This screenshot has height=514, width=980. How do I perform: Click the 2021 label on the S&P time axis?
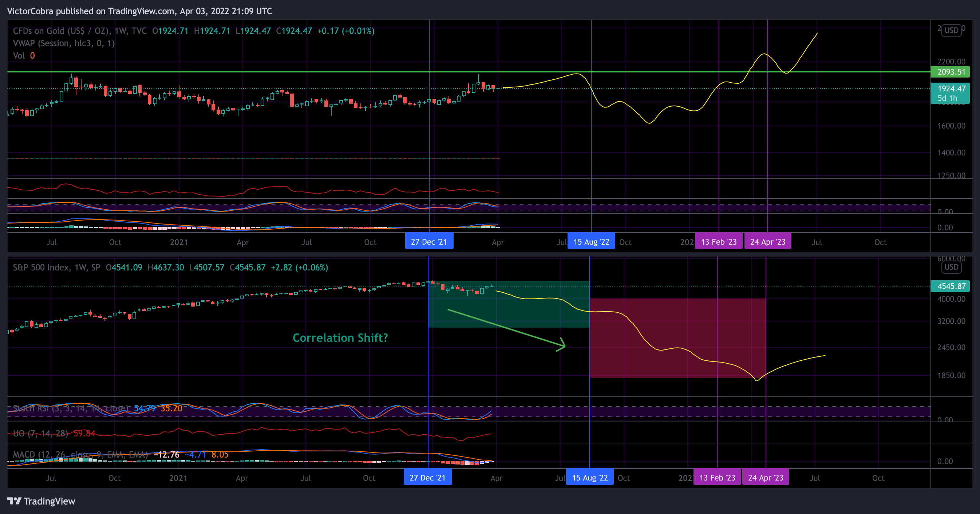click(178, 478)
